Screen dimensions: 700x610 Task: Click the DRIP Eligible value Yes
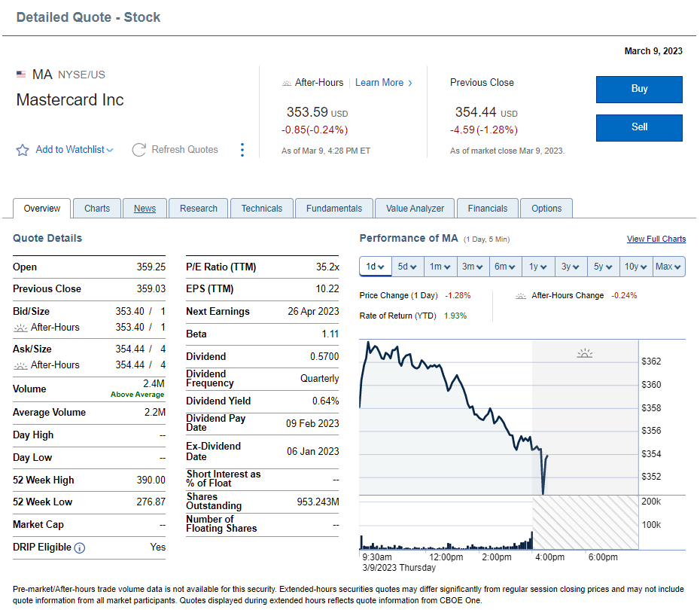coord(157,547)
